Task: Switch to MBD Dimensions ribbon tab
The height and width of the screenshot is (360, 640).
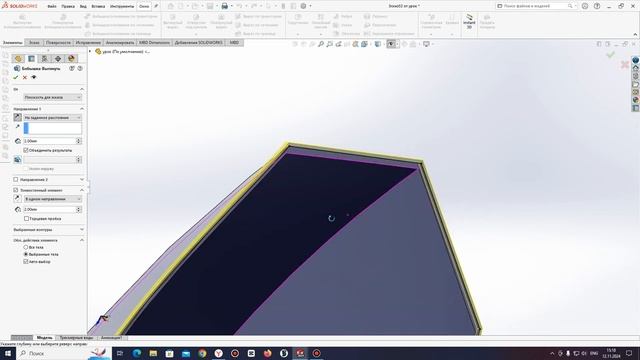Action: tap(154, 42)
